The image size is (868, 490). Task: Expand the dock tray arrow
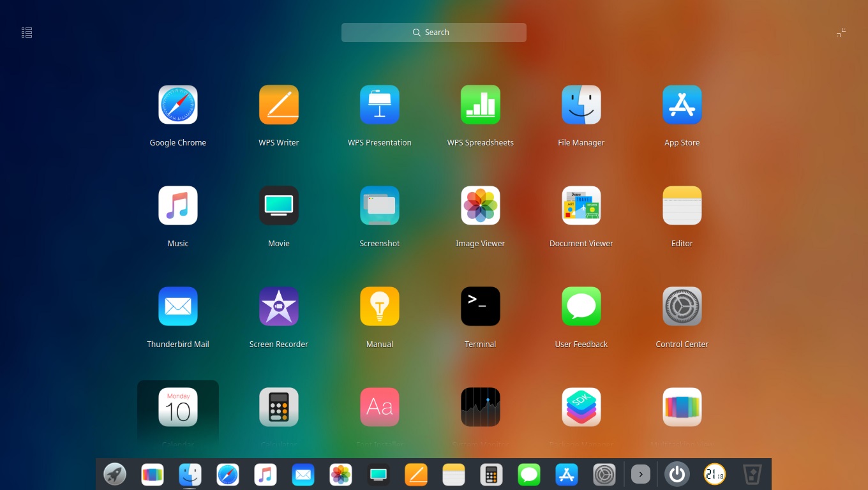tap(641, 474)
